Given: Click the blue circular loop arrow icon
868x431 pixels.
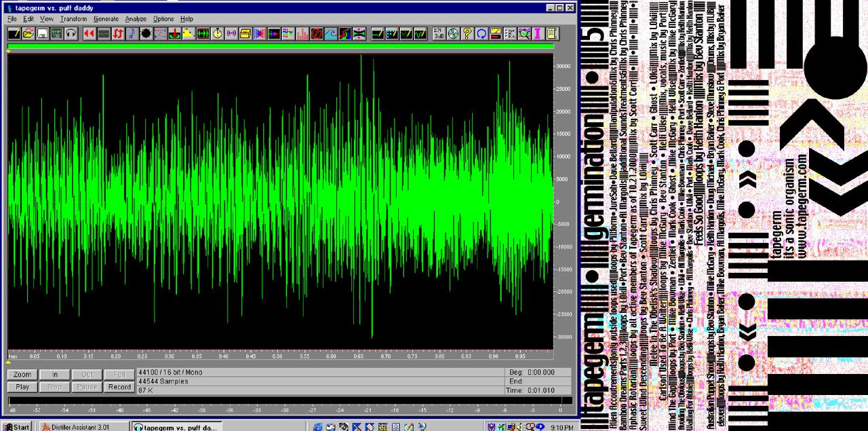Looking at the screenshot, I should 481,33.
